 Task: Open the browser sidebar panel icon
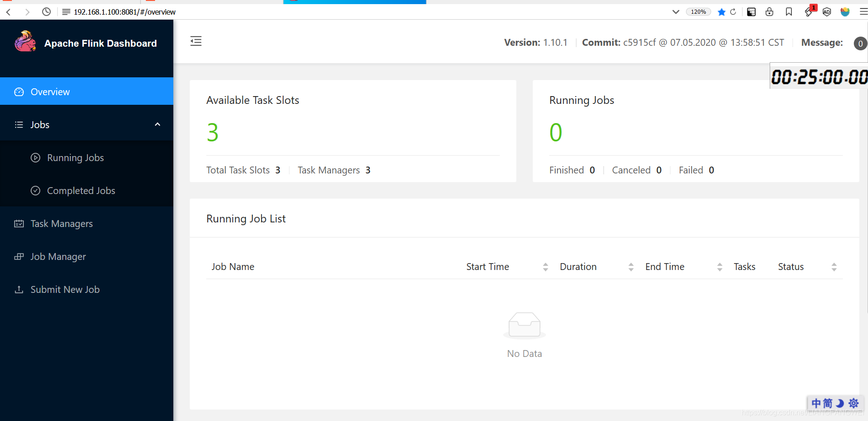pos(751,12)
